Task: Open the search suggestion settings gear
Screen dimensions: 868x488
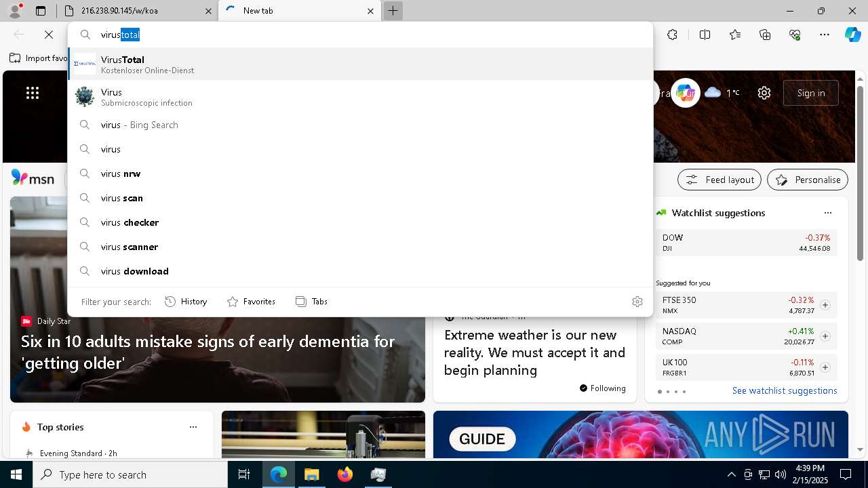Action: tap(637, 302)
